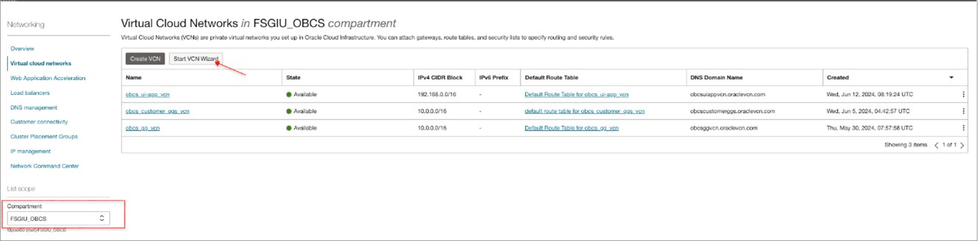Screen dimensions: 980x241
Task: Open the Compartment dropdown
Action: pos(57,218)
